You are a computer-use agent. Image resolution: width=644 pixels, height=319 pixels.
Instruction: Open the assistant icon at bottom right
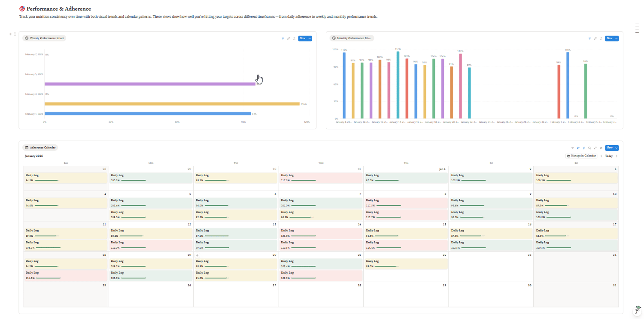[x=638, y=311]
